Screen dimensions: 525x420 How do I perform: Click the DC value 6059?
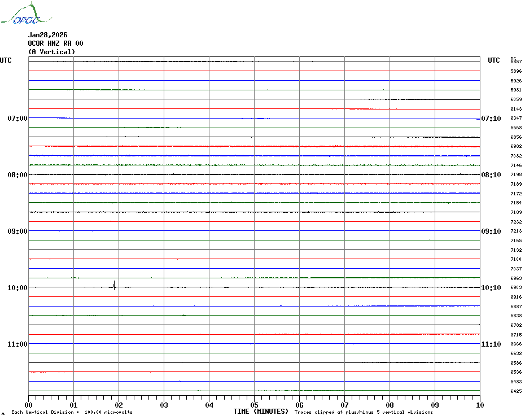516,99
